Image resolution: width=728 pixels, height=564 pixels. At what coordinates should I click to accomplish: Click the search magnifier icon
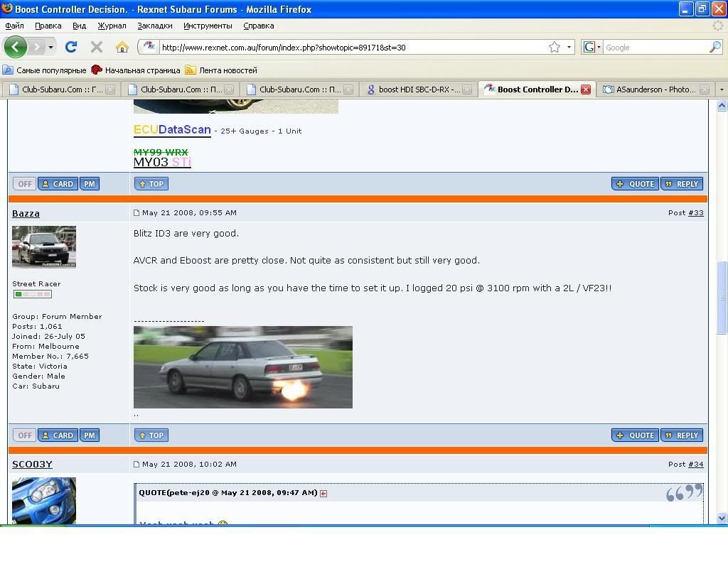click(715, 48)
